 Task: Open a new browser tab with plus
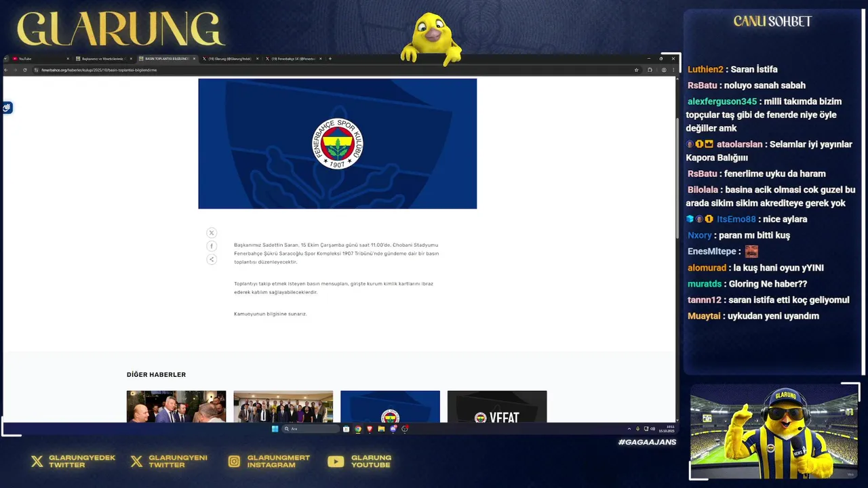(x=330, y=58)
